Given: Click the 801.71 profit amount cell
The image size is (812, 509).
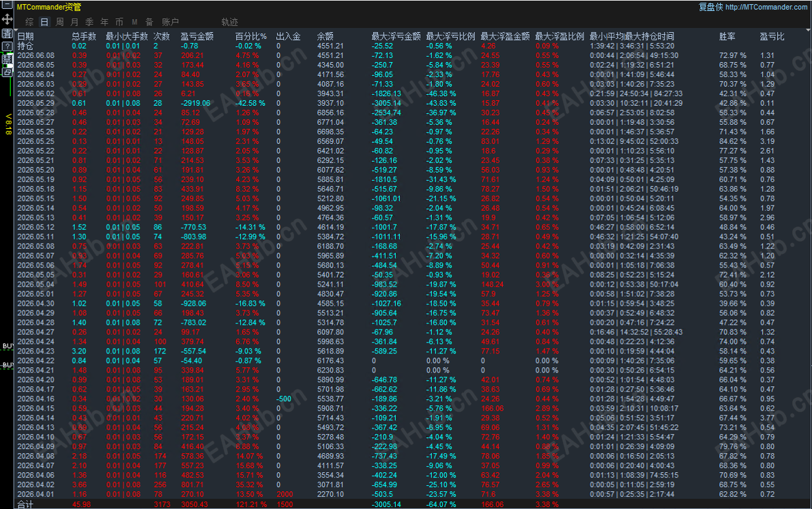Looking at the screenshot, I should click(192, 484).
